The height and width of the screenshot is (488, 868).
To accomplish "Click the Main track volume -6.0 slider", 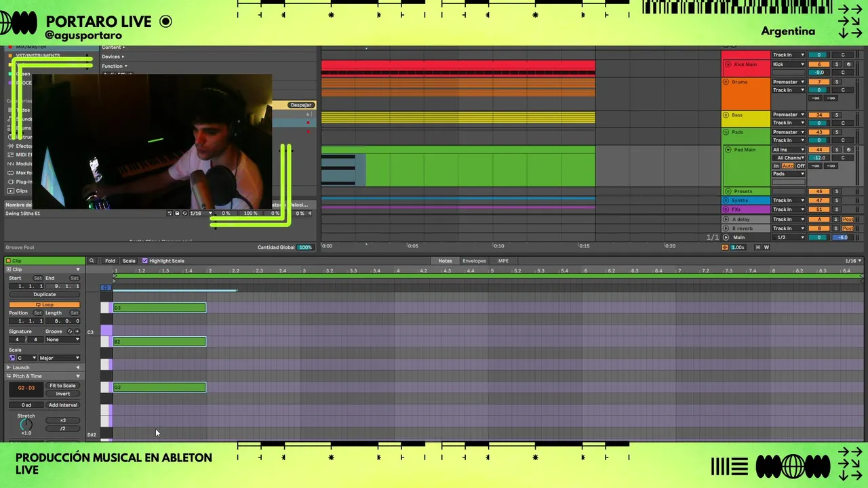I will point(843,237).
